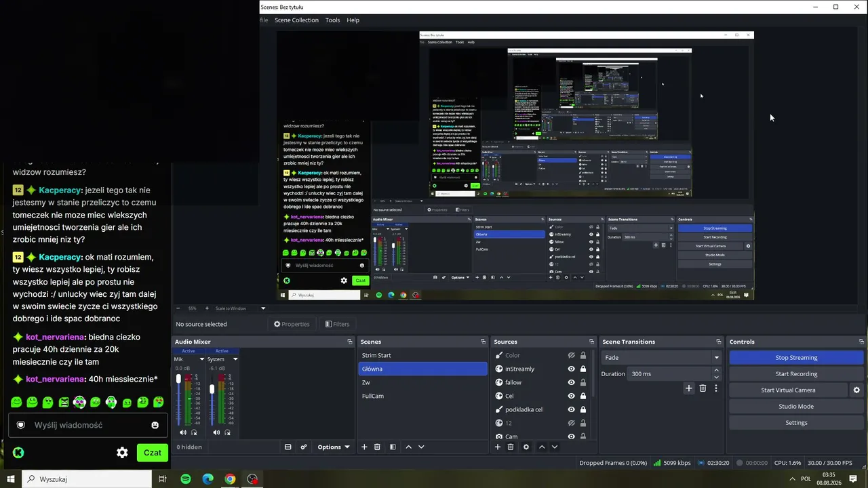Open scene filters icon in Scenes toolbar
The width and height of the screenshot is (868, 488).
coord(392,447)
